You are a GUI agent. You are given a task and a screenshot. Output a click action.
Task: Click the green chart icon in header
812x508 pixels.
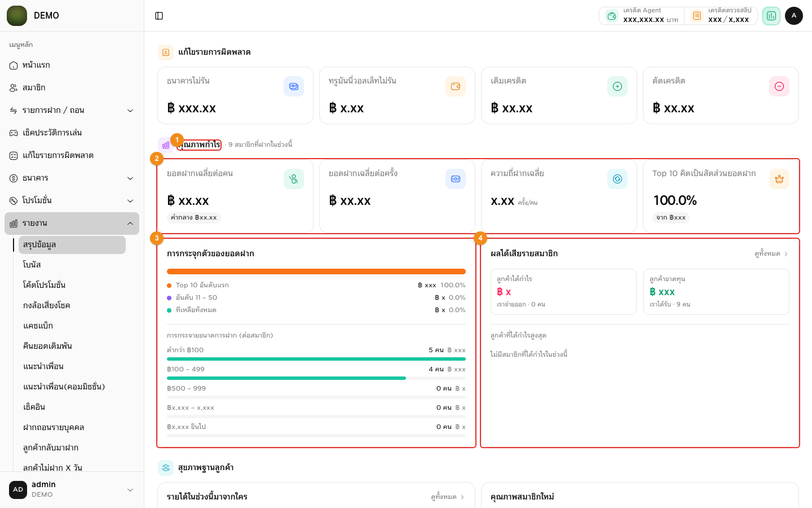[771, 16]
